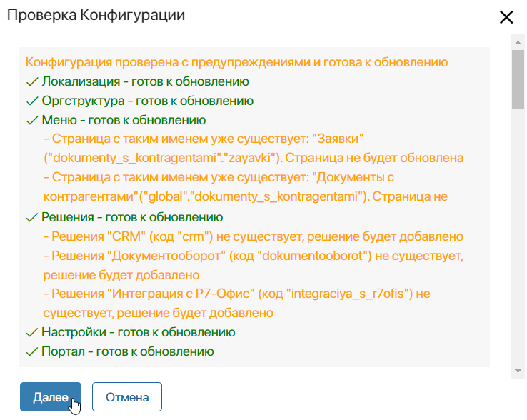Viewport: 527px width, 420px height.
Task: Click the Проверка Конфигурации dialog title
Action: pyautogui.click(x=96, y=15)
